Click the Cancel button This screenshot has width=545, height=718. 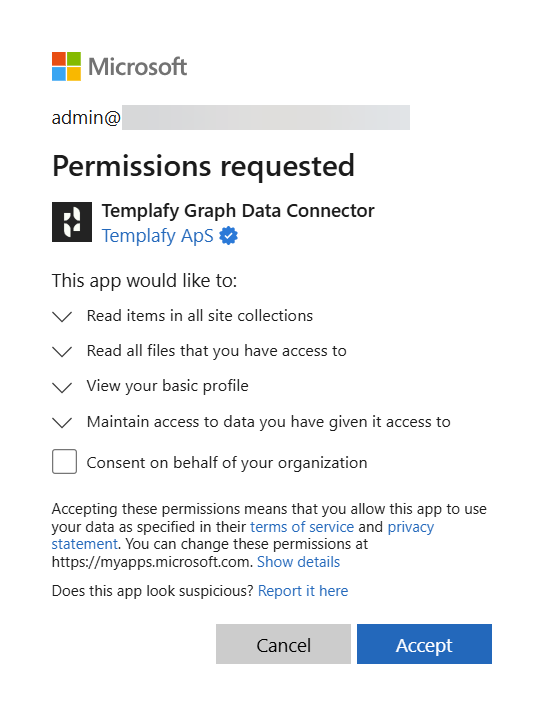[x=283, y=644]
